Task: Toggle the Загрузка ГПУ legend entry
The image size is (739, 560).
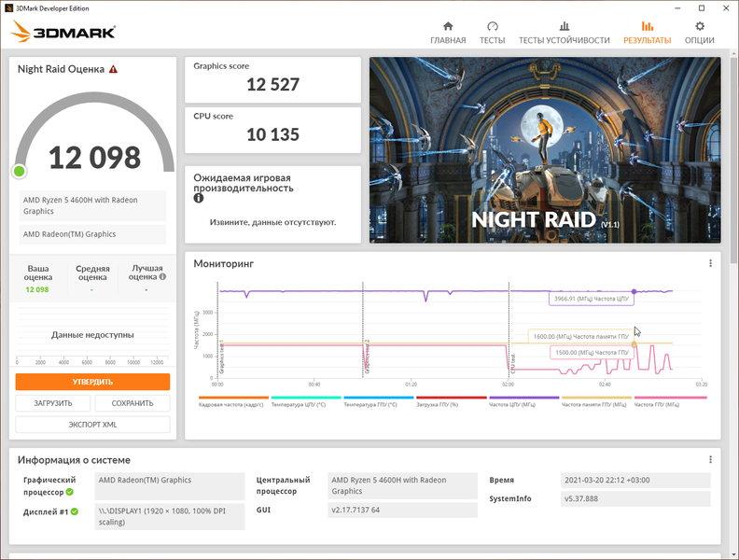Action: 451,401
